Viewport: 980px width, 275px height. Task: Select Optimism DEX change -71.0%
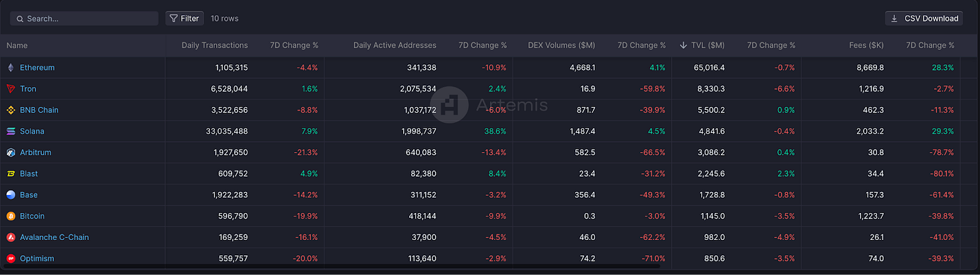(x=652, y=259)
